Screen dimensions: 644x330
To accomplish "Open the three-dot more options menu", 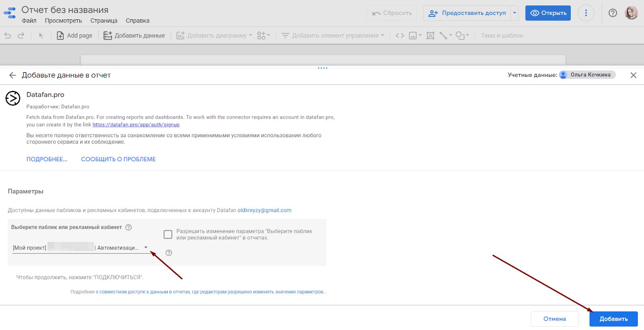I will click(586, 13).
